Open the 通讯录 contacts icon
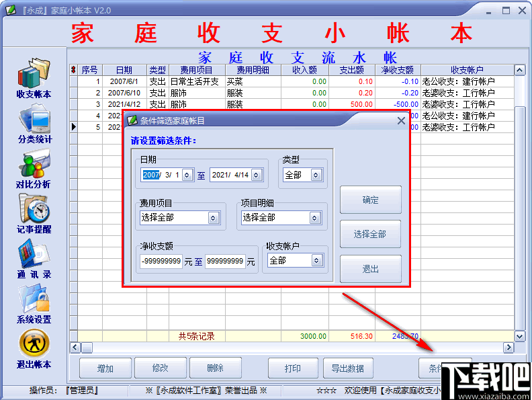Image resolution: width=532 pixels, height=400 pixels. pos(34,253)
